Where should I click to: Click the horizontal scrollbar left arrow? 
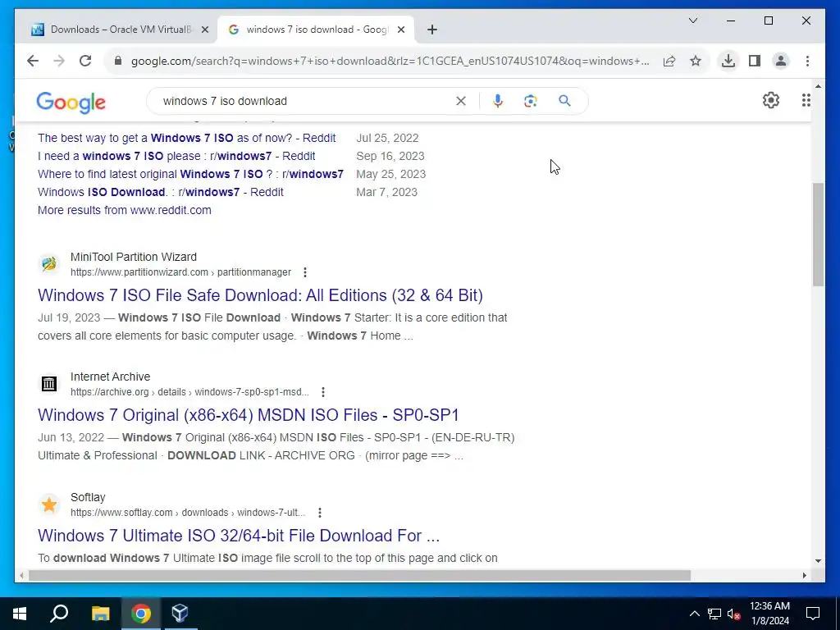click(x=21, y=576)
